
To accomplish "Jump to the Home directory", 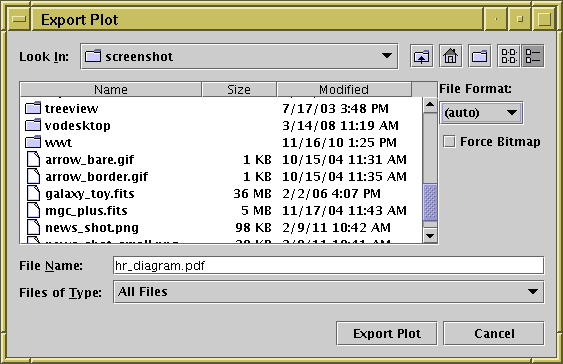I will click(x=451, y=56).
